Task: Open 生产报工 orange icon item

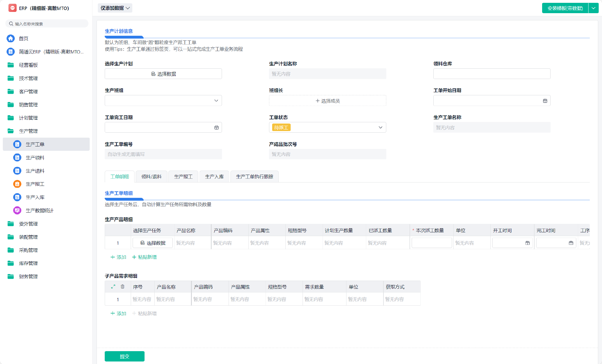Action: coord(17,184)
